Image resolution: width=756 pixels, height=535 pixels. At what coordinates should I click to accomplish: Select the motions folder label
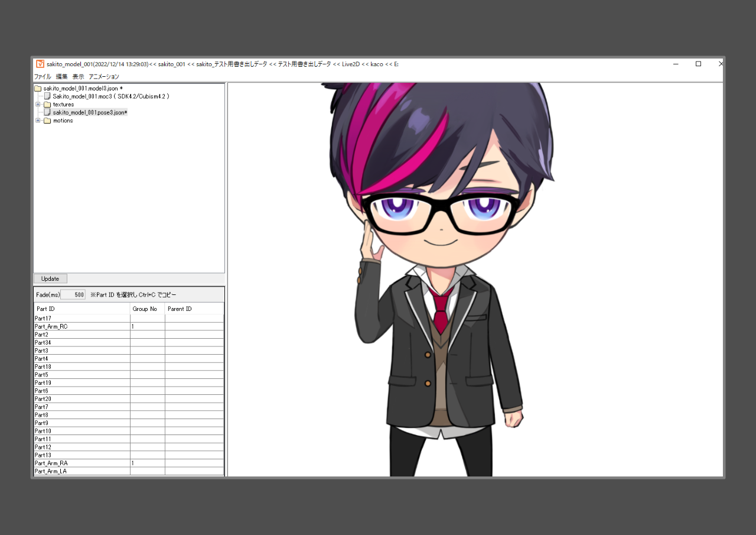(63, 121)
